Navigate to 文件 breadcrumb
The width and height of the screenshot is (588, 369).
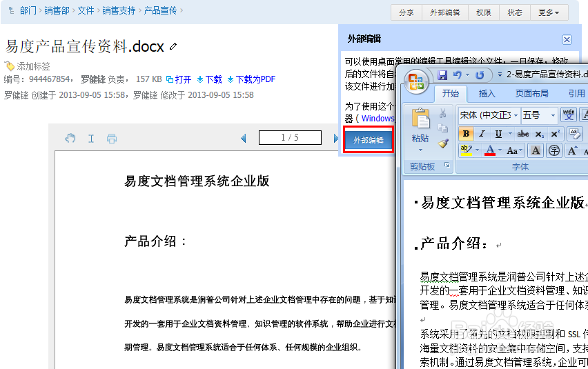coord(86,10)
